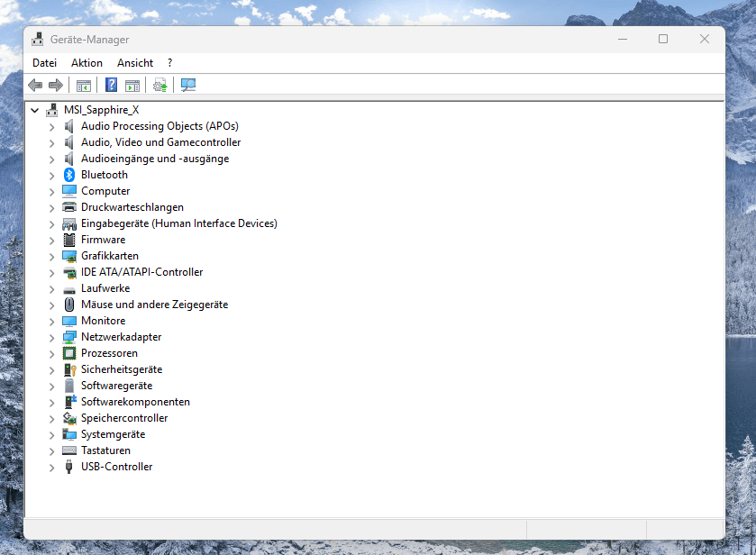Click the MSI_Sapphire_X computer root icon
Screen dimensions: 756x555
click(x=52, y=110)
